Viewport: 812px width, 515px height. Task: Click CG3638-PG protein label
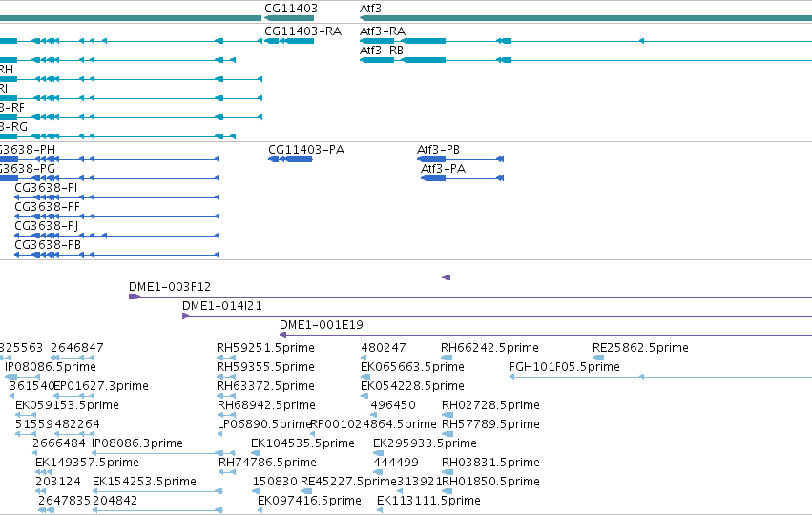pyautogui.click(x=28, y=169)
